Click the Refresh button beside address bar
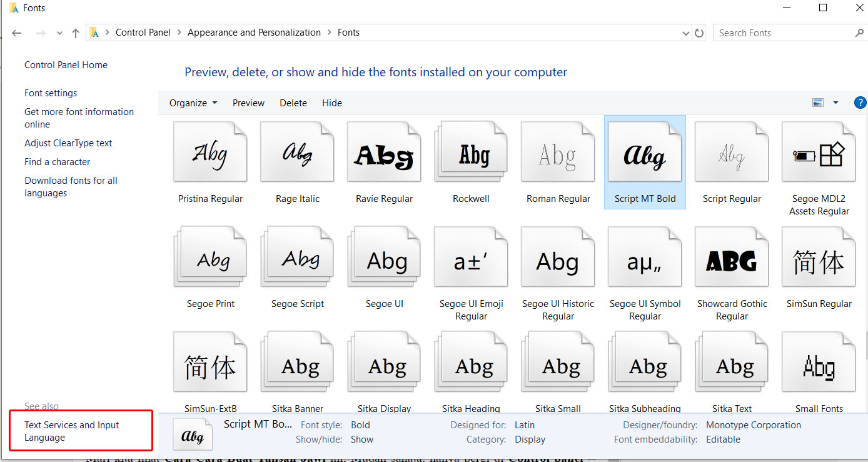The image size is (868, 462). [699, 33]
